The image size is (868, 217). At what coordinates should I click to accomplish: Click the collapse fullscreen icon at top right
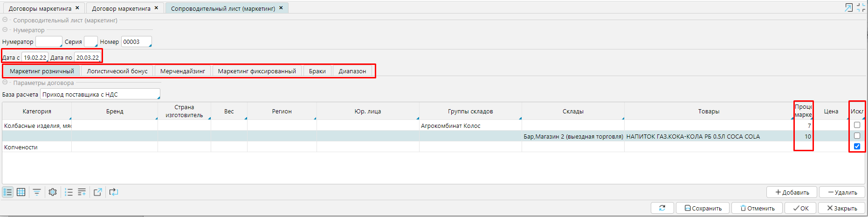tap(861, 7)
